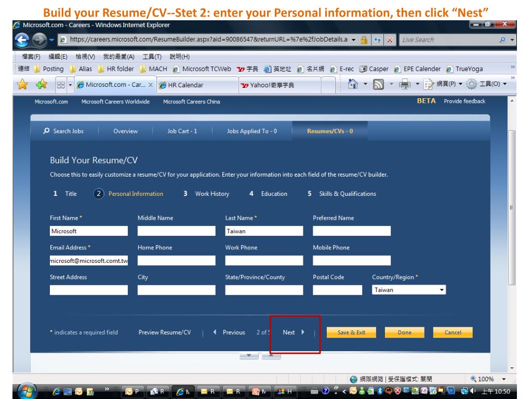The height and width of the screenshot is (399, 532).
Task: Click the volume speaker icon in system tray
Action: tap(473, 391)
